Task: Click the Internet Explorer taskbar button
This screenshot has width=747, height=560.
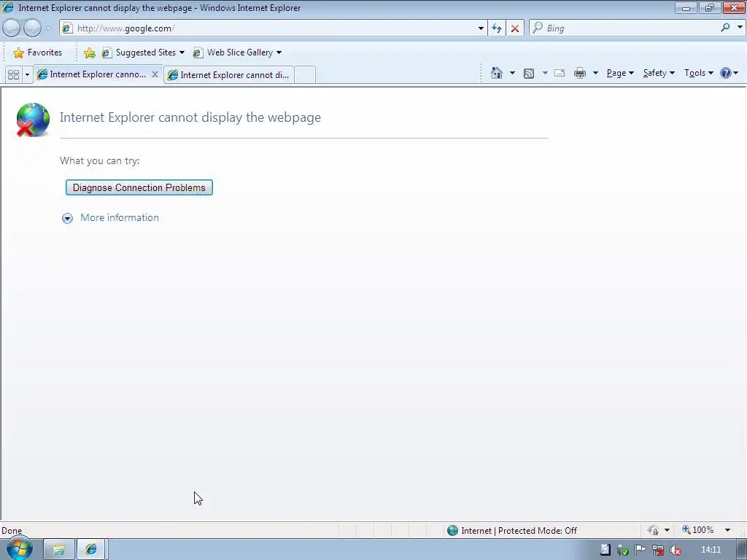Action: point(91,550)
